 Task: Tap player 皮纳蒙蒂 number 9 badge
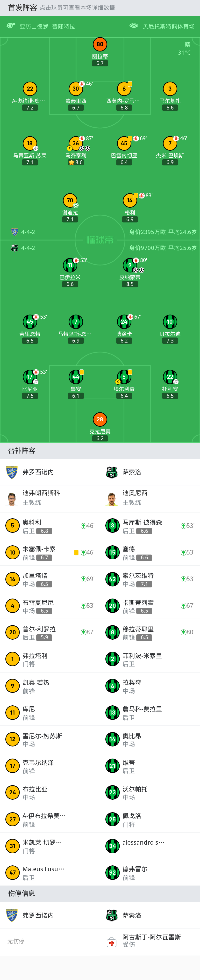[130, 265]
